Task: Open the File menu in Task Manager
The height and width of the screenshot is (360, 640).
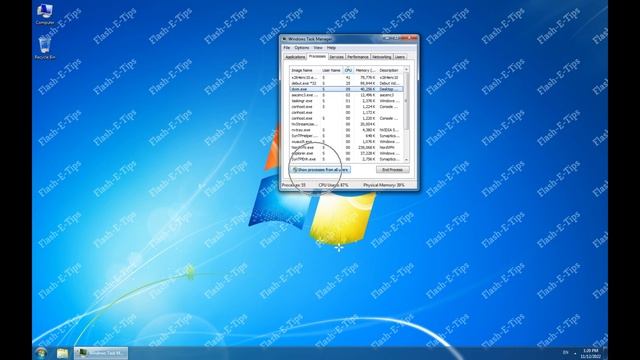Action: tap(287, 48)
